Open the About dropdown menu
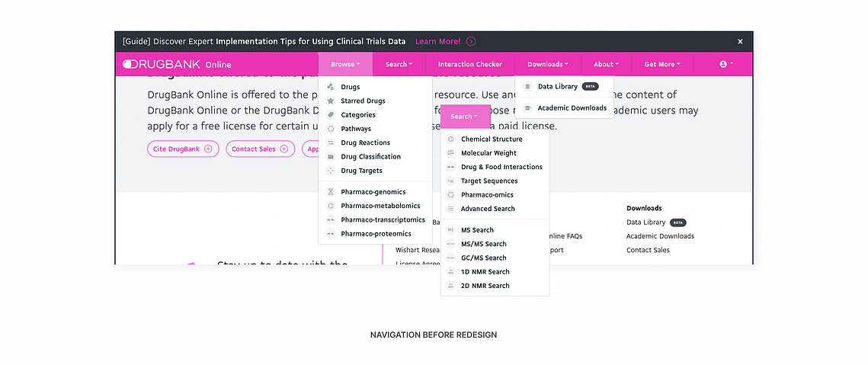868x365 pixels. click(606, 64)
